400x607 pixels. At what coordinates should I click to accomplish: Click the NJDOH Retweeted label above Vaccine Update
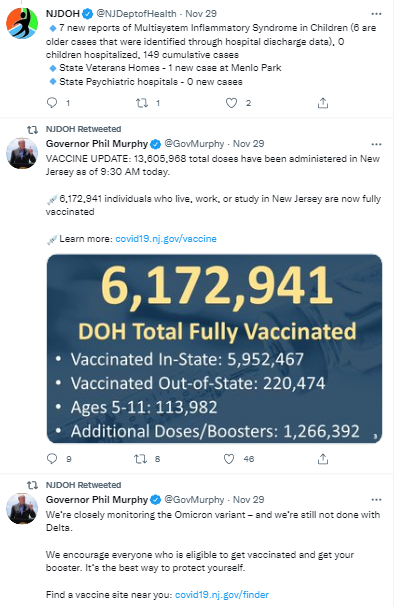83,129
